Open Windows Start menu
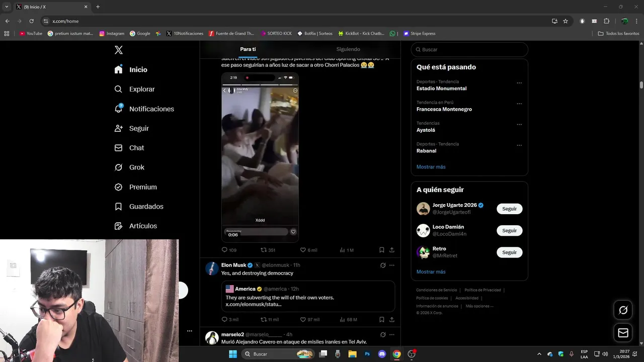 [233, 354]
